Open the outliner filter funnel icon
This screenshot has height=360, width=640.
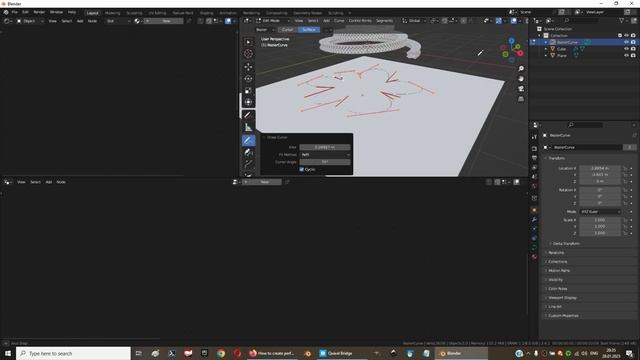[622, 20]
